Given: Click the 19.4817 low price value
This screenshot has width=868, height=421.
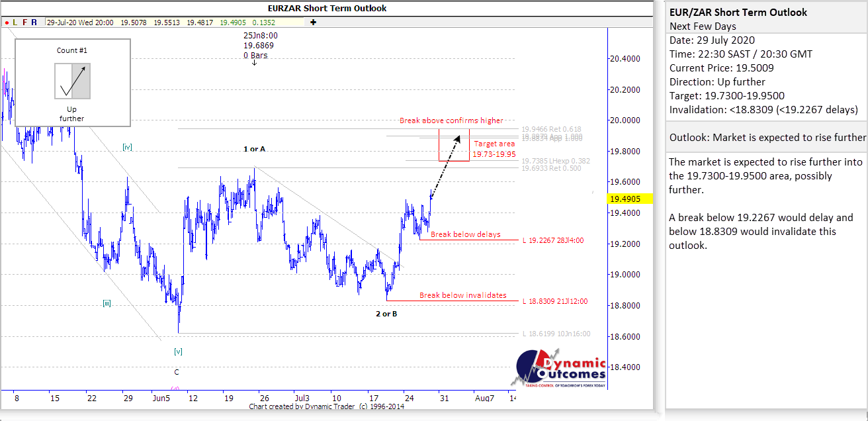Looking at the screenshot, I should tap(200, 23).
